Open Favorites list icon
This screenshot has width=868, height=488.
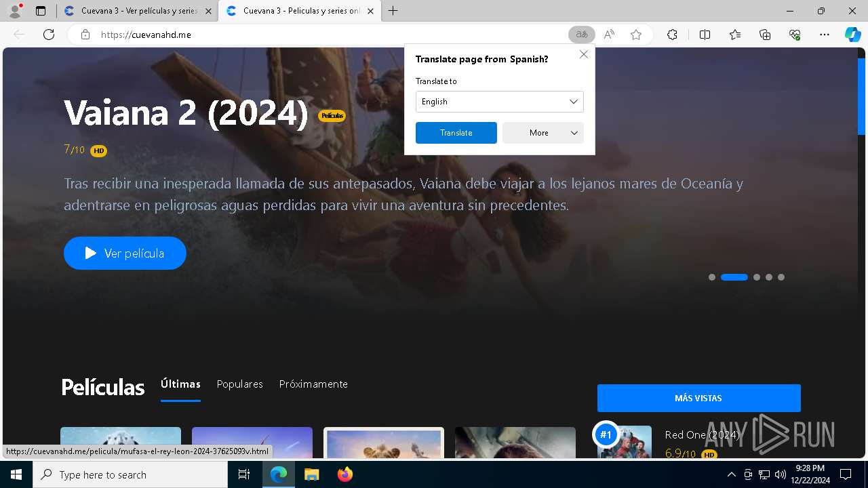735,35
